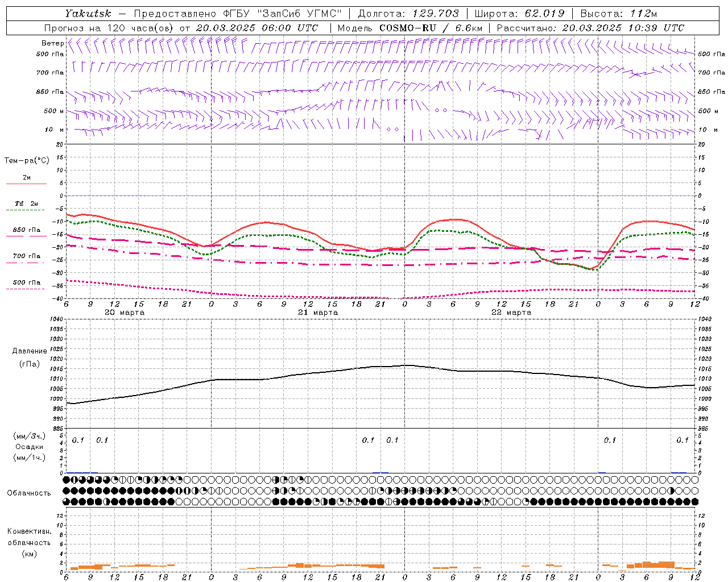Click the "(км)" kilometres unit label
This screenshot has width=728, height=582.
tap(30, 554)
